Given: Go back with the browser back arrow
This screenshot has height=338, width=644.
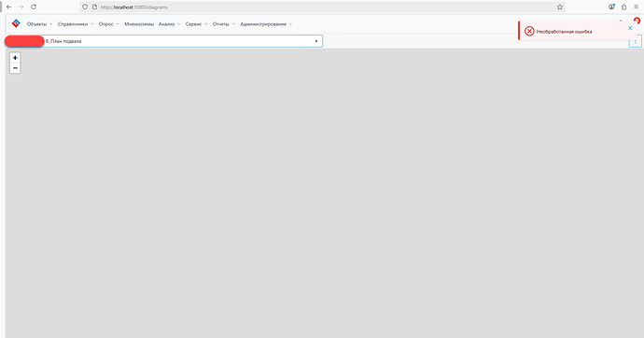Looking at the screenshot, I should 9,7.
